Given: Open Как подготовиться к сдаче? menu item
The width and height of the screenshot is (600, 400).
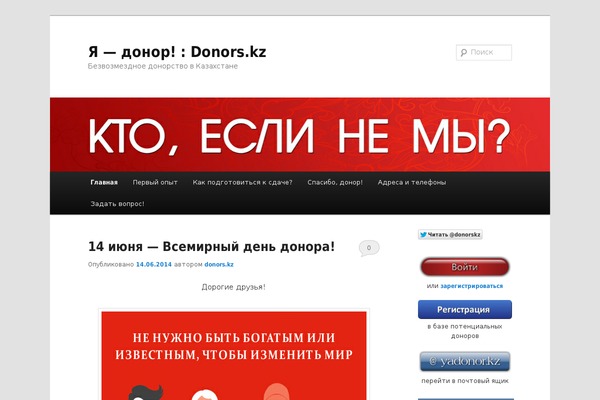Looking at the screenshot, I should point(242,183).
